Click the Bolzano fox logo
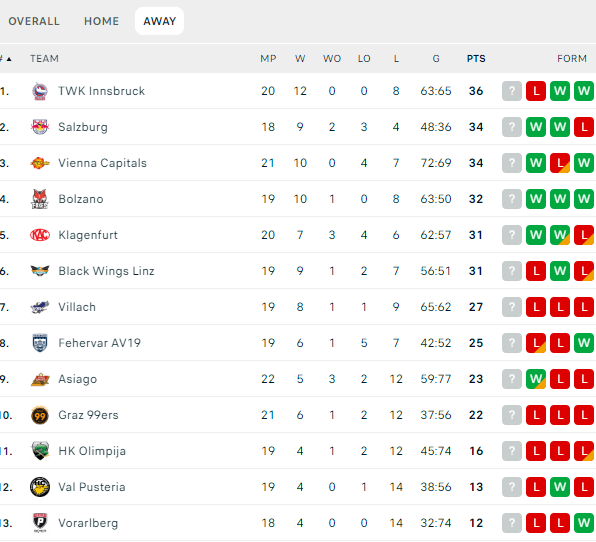Image resolution: width=596 pixels, height=542 pixels. tap(40, 199)
